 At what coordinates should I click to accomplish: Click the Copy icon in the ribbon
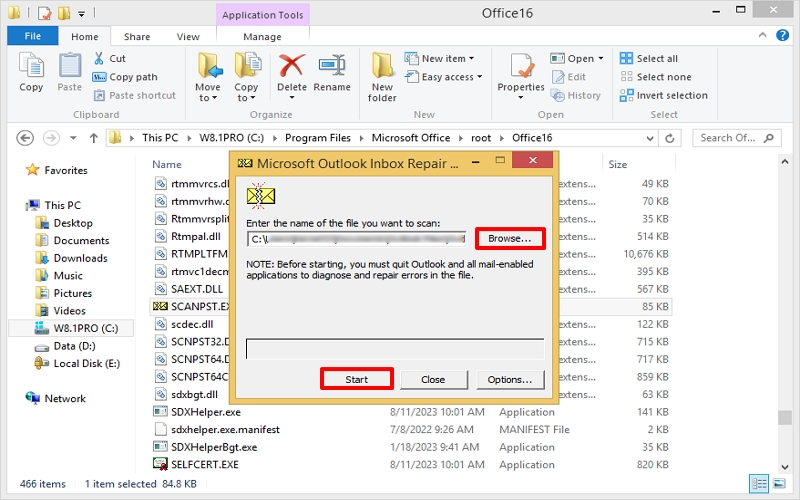[31, 66]
